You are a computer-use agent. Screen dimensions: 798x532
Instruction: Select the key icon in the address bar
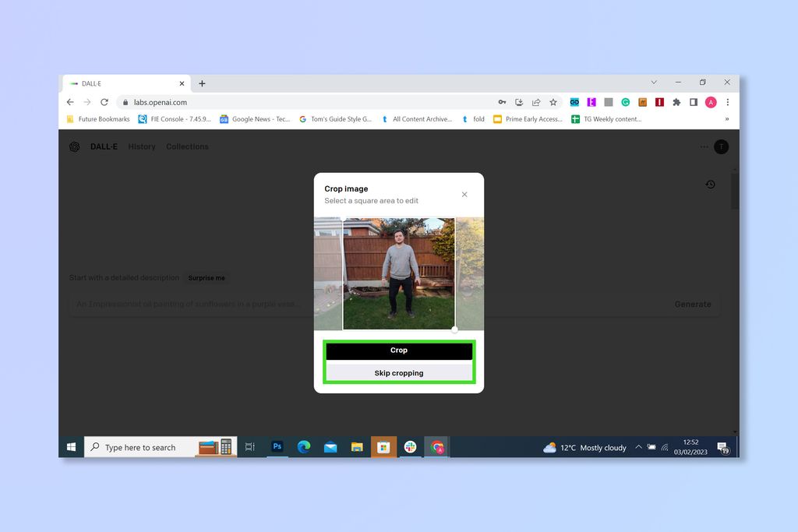(x=503, y=102)
